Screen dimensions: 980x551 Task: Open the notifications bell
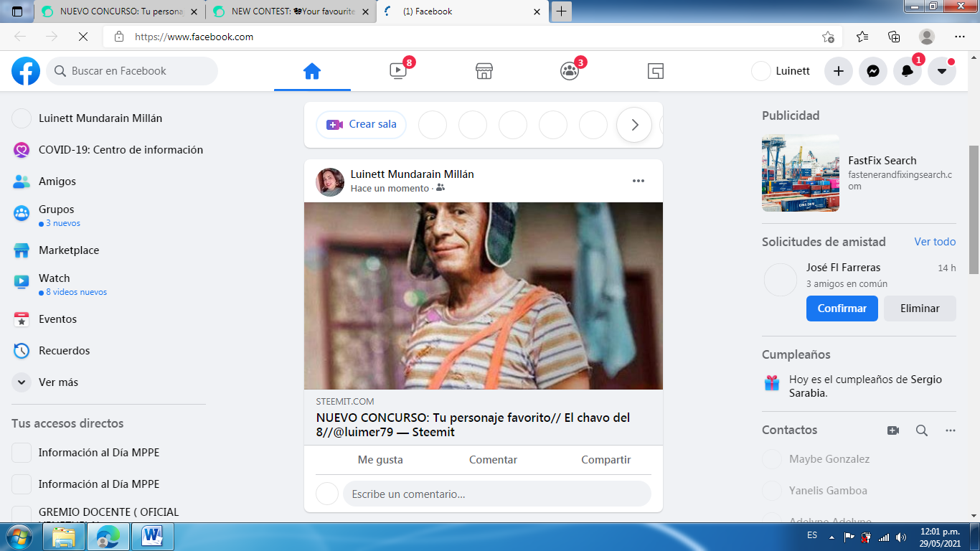[907, 71]
